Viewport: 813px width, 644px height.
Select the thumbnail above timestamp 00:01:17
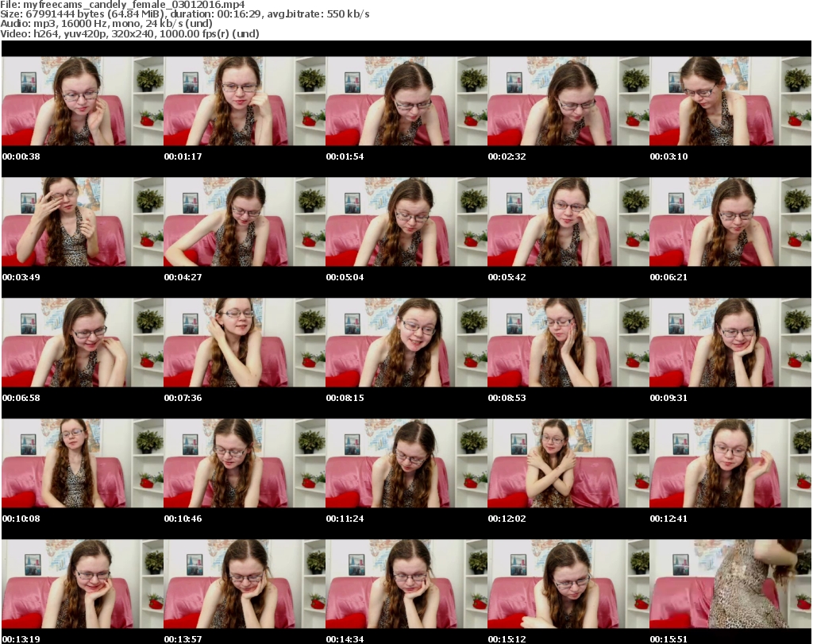tap(245, 101)
